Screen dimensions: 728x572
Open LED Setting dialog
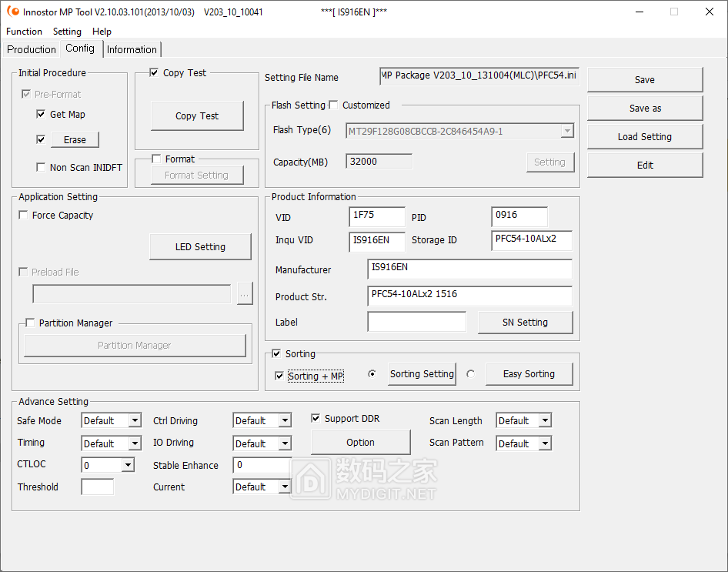200,247
